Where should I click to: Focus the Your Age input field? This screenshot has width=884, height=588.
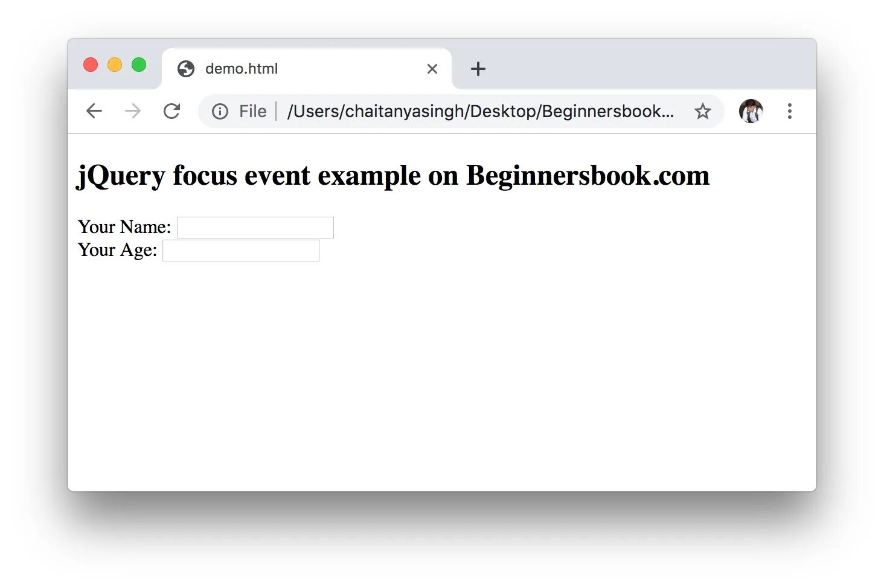tap(241, 251)
